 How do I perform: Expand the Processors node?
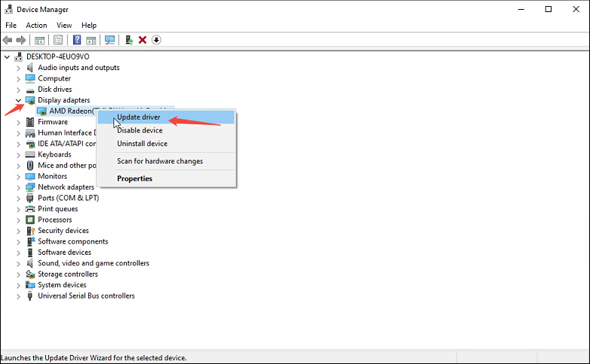coord(18,220)
